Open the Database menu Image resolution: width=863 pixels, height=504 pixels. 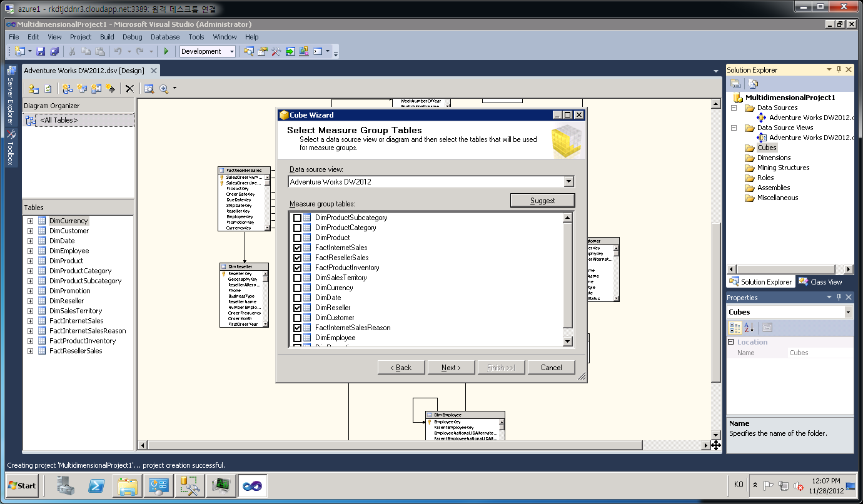165,37
